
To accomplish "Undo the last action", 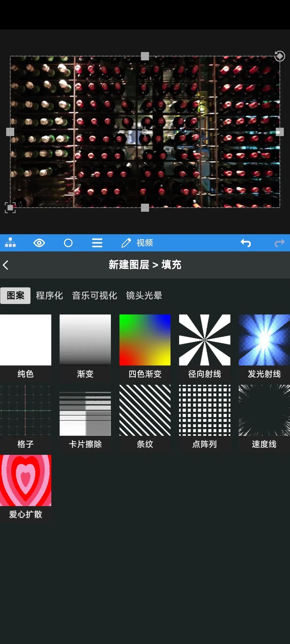I will click(246, 243).
